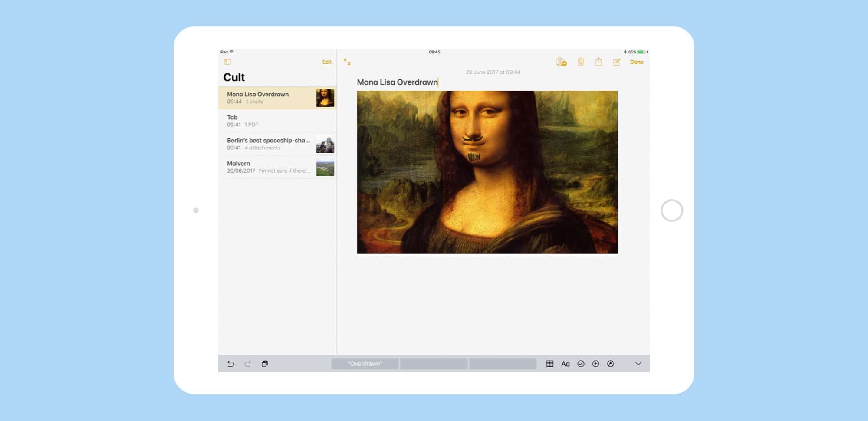The image size is (868, 421).
Task: Tap the battery indicator
Action: click(x=641, y=52)
